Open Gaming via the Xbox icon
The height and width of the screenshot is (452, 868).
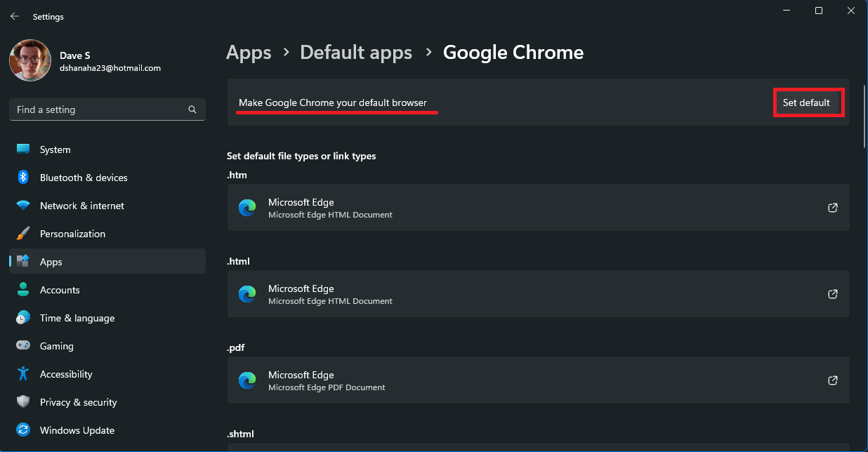click(x=23, y=345)
